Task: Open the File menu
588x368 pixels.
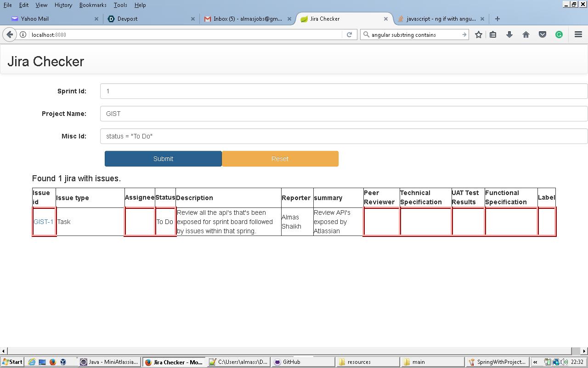Action: point(8,5)
